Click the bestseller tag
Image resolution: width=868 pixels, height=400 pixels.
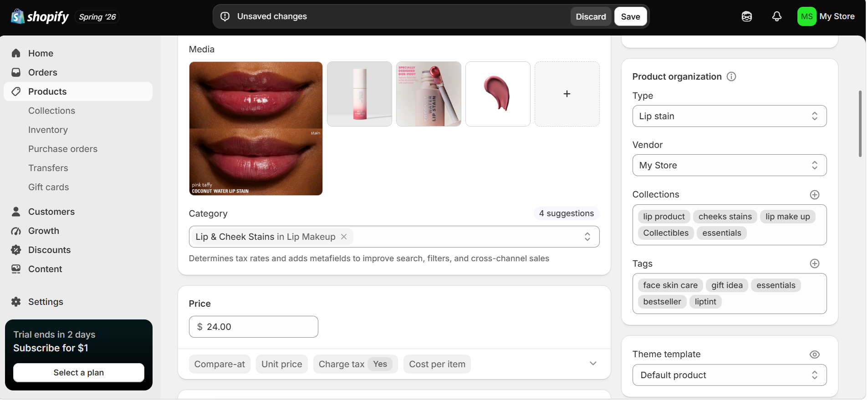662,302
